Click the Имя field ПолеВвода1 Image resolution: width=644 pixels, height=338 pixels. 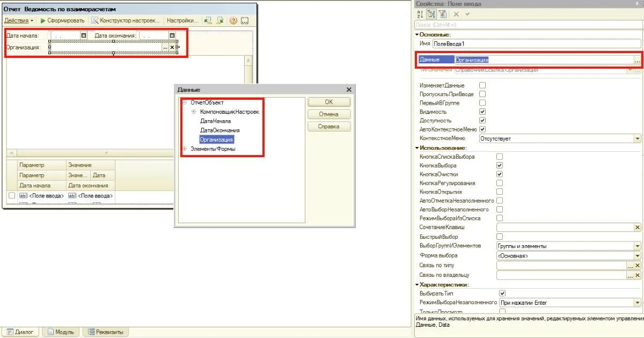coord(536,44)
